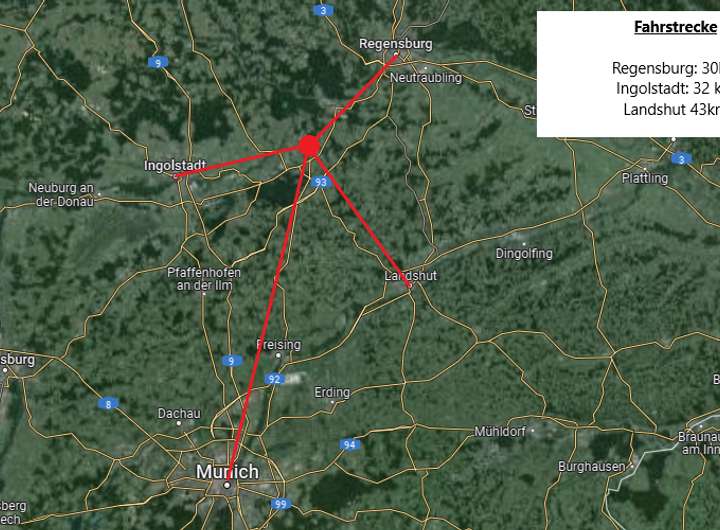Select the Regensburg city label
The image size is (720, 530).
pyautogui.click(x=395, y=44)
